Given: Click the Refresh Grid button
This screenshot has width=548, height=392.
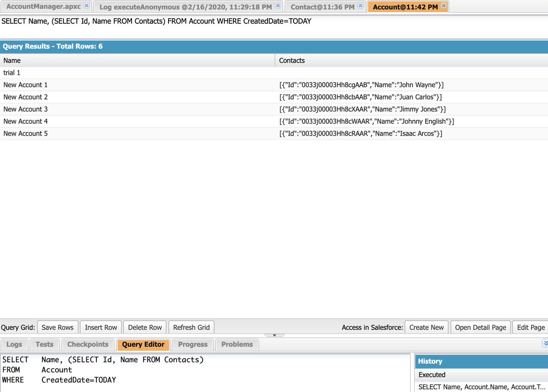Looking at the screenshot, I should pyautogui.click(x=191, y=327).
